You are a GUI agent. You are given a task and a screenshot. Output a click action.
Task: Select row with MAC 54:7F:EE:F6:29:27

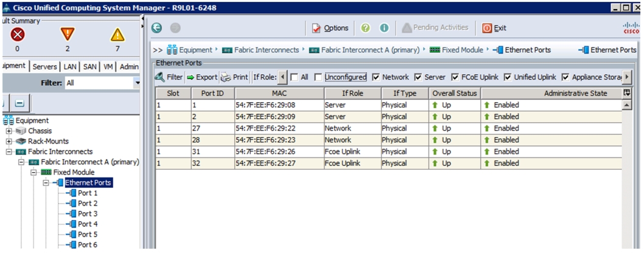pos(388,163)
